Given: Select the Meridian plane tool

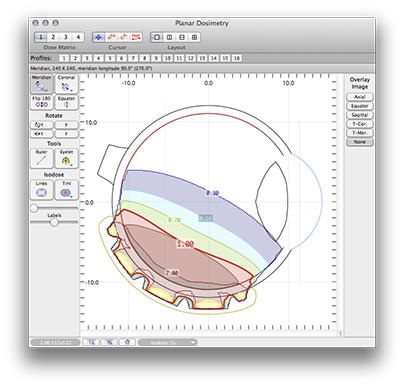Looking at the screenshot, I should tap(41, 84).
